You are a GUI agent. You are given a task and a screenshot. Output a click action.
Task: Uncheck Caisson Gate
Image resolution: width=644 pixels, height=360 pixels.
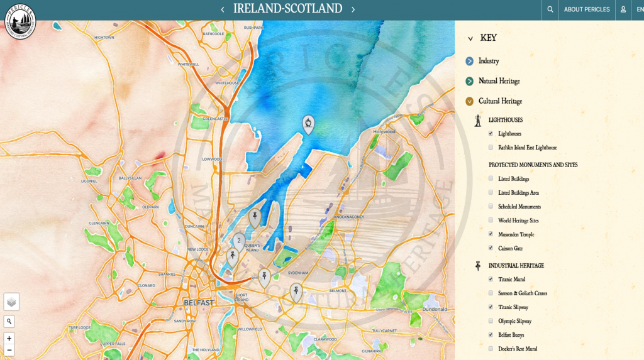click(x=491, y=248)
